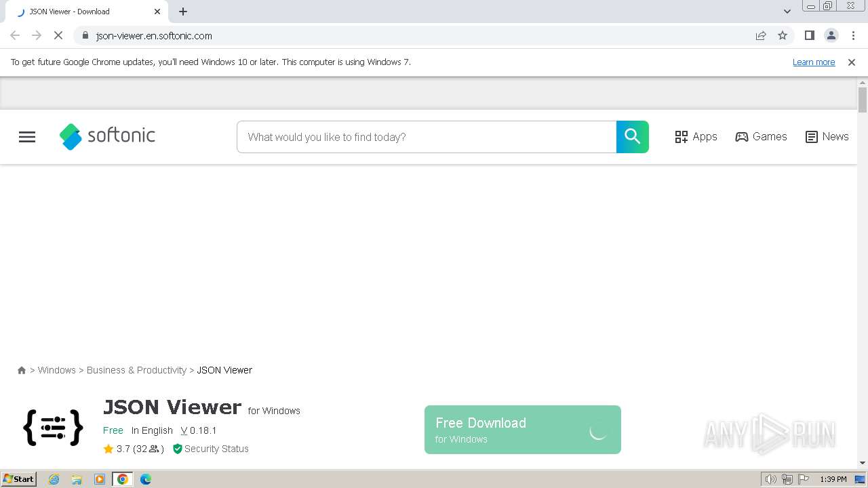868x488 pixels.
Task: Click the green search magnifier button
Action: pos(633,137)
